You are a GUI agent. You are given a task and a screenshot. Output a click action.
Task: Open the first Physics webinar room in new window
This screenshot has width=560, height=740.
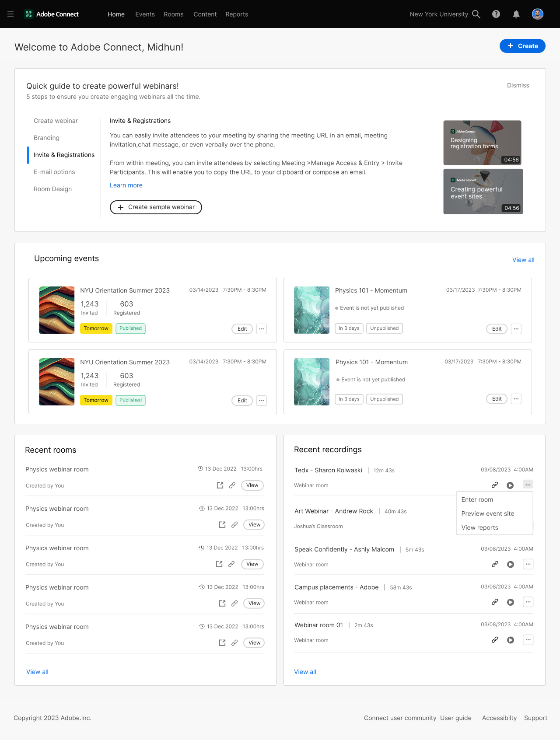220,485
